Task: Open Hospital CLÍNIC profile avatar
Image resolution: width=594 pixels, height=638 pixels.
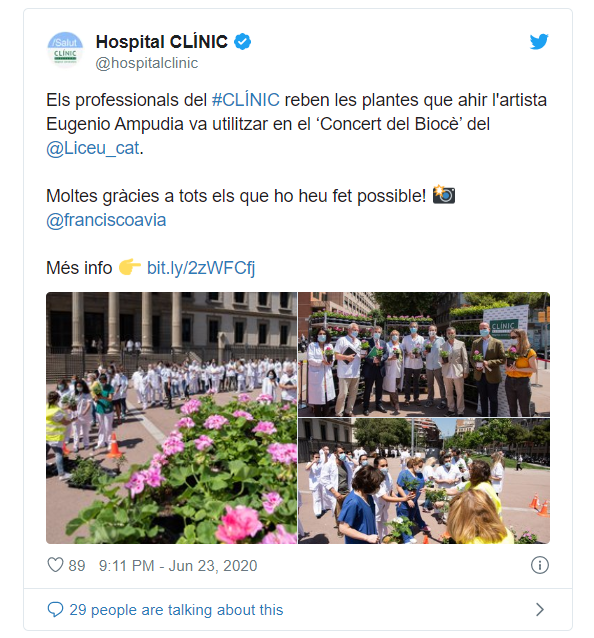Action: [x=65, y=50]
